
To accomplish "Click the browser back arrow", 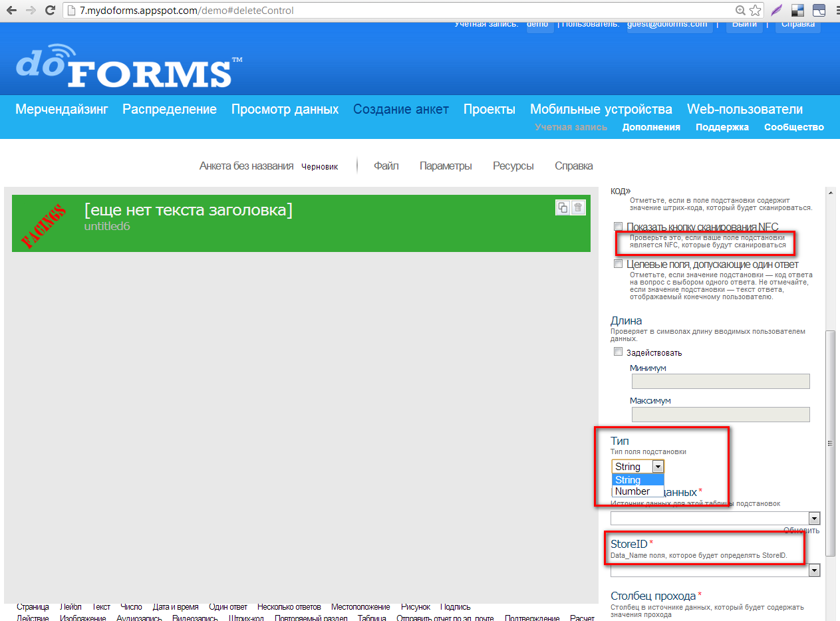I will [x=11, y=11].
